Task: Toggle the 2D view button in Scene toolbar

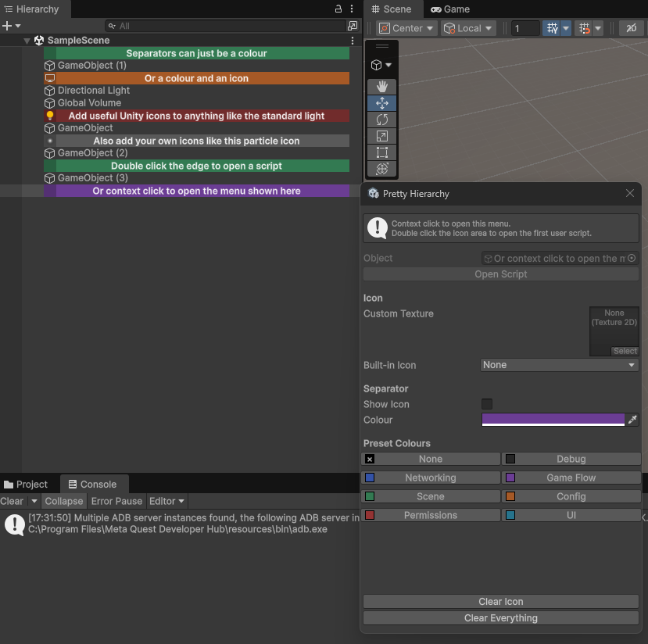Action: coord(631,28)
